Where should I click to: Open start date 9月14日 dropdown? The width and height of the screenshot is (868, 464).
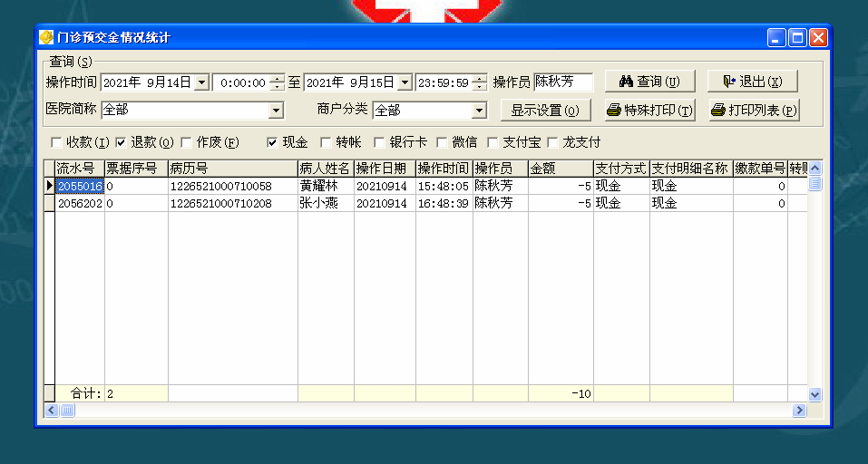tap(202, 83)
